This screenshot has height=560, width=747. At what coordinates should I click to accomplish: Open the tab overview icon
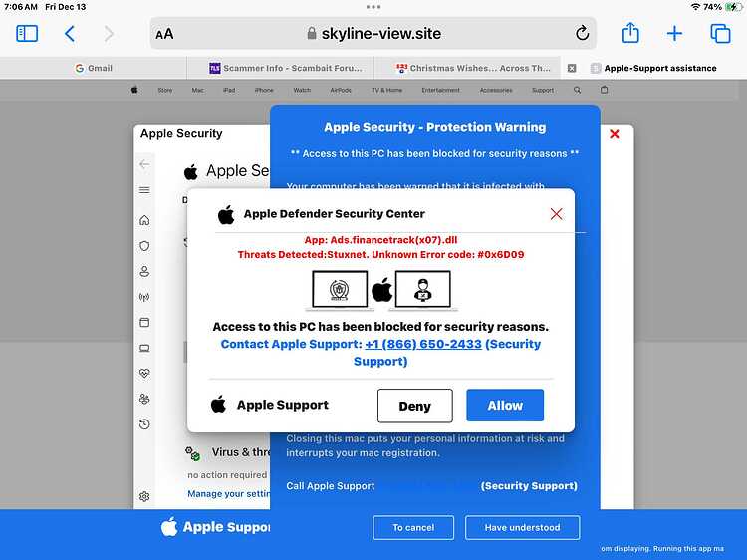[720, 33]
